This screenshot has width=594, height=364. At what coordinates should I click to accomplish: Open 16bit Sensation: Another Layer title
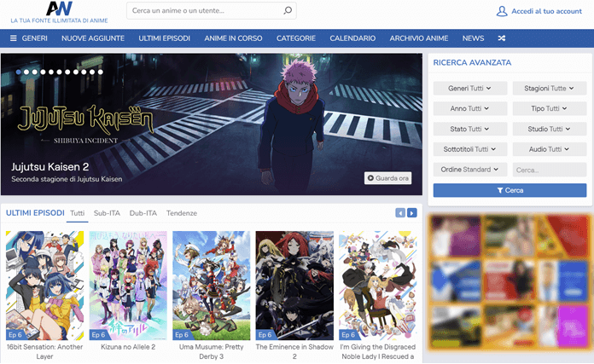tap(44, 351)
